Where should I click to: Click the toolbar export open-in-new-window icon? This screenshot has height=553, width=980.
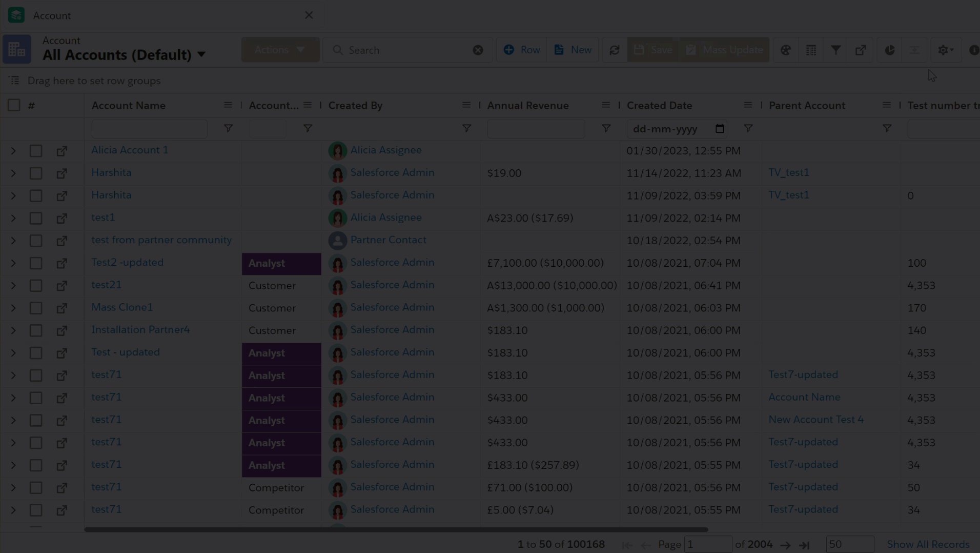pyautogui.click(x=861, y=50)
